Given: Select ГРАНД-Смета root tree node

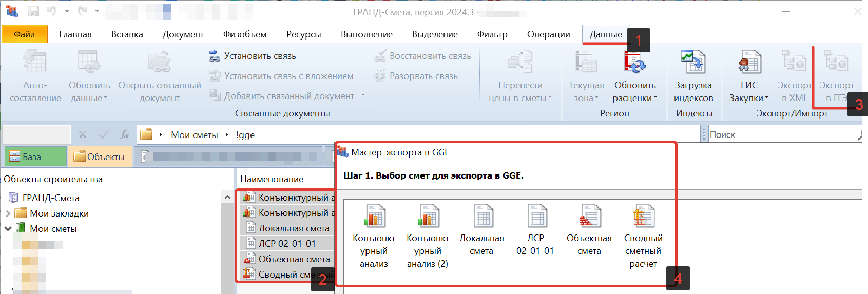Looking at the screenshot, I should (x=51, y=198).
